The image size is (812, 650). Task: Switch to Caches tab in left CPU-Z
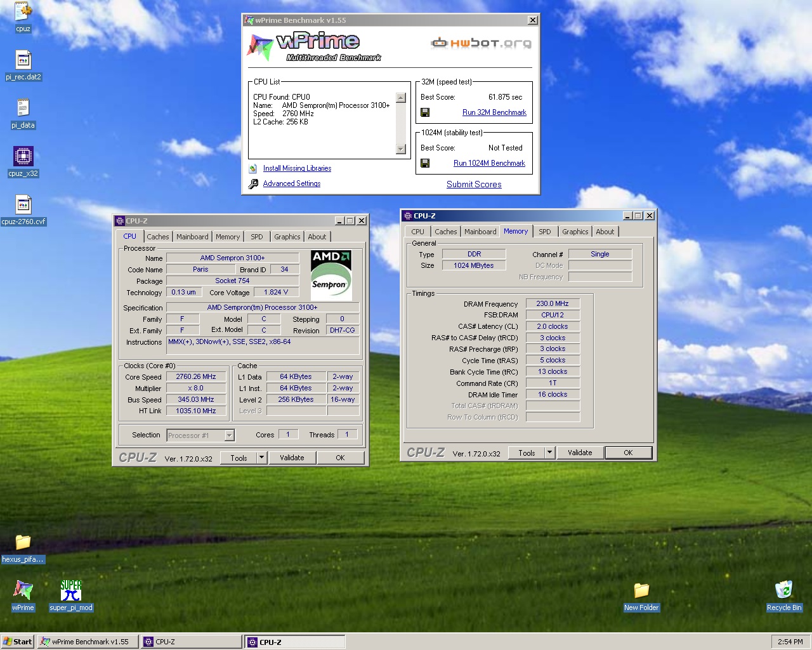(158, 237)
